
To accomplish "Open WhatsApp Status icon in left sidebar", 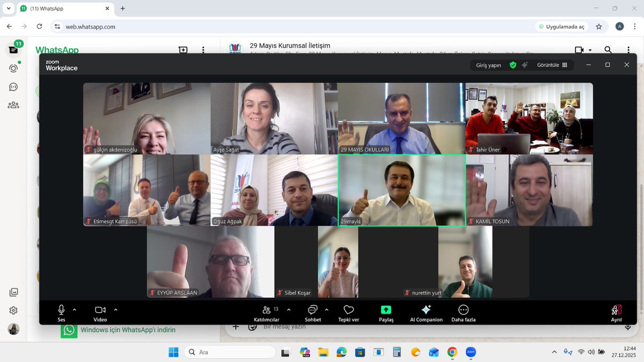I will pyautogui.click(x=13, y=68).
